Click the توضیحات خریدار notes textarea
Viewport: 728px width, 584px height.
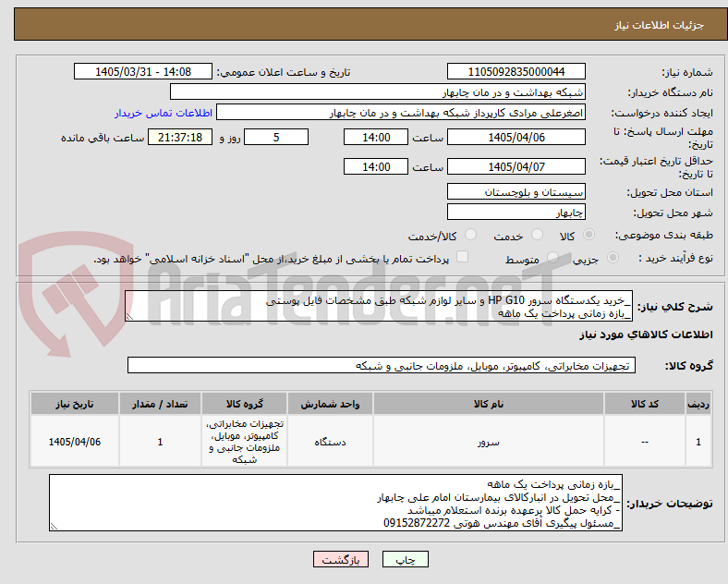[335, 503]
